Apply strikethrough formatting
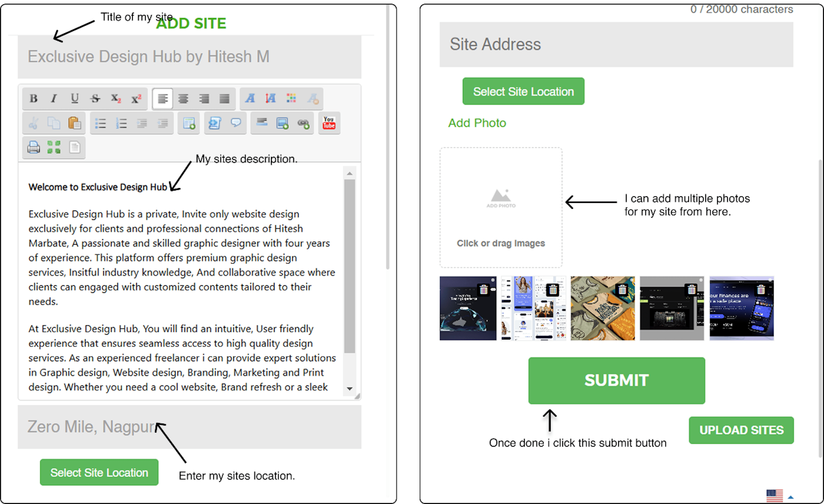824x504 pixels. pyautogui.click(x=95, y=99)
